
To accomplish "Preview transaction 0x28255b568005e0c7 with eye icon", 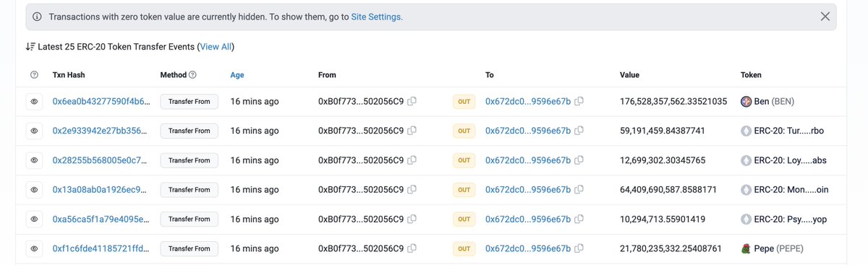I will pos(34,160).
